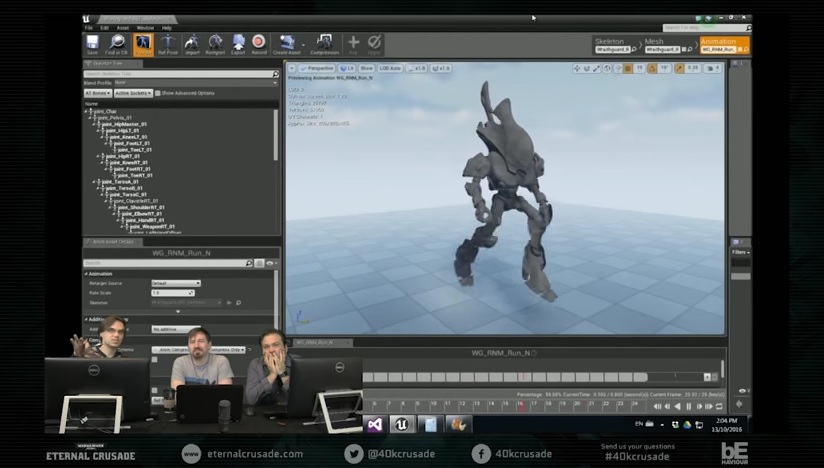Screen dimensions: 824x468
Task: Toggle eye view options in details panel
Action: [x=271, y=263]
